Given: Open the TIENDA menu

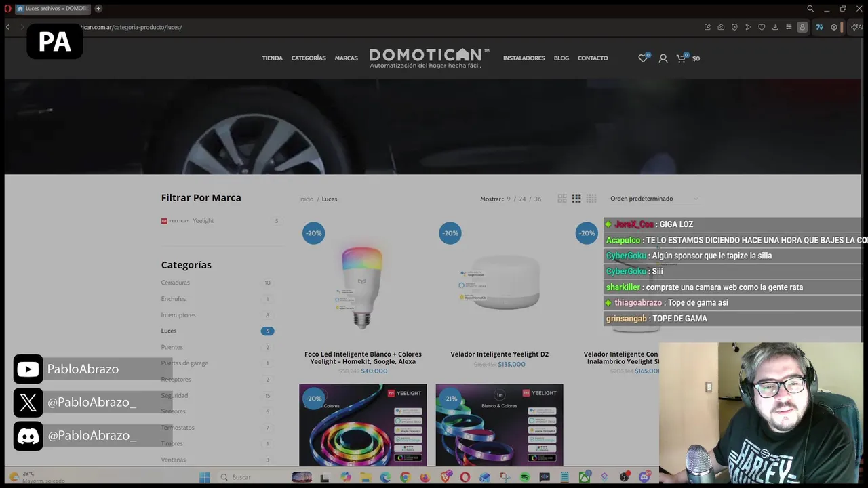Looking at the screenshot, I should pos(272,58).
